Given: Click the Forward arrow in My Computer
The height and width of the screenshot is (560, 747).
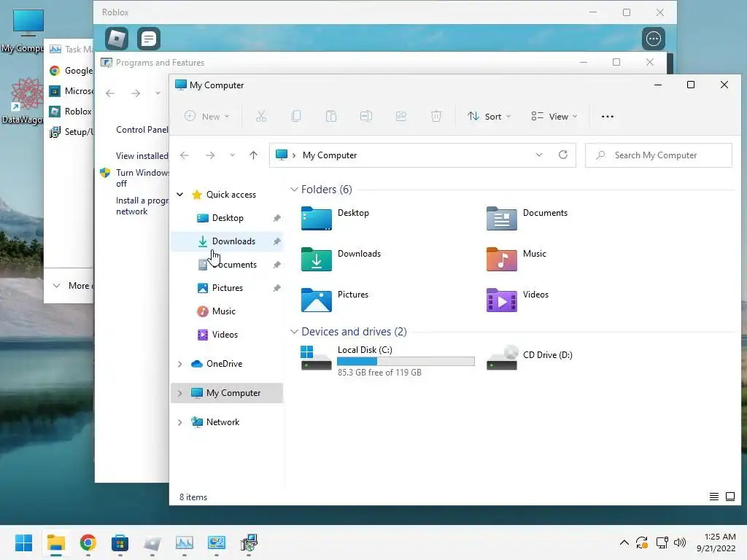Looking at the screenshot, I should pos(210,155).
